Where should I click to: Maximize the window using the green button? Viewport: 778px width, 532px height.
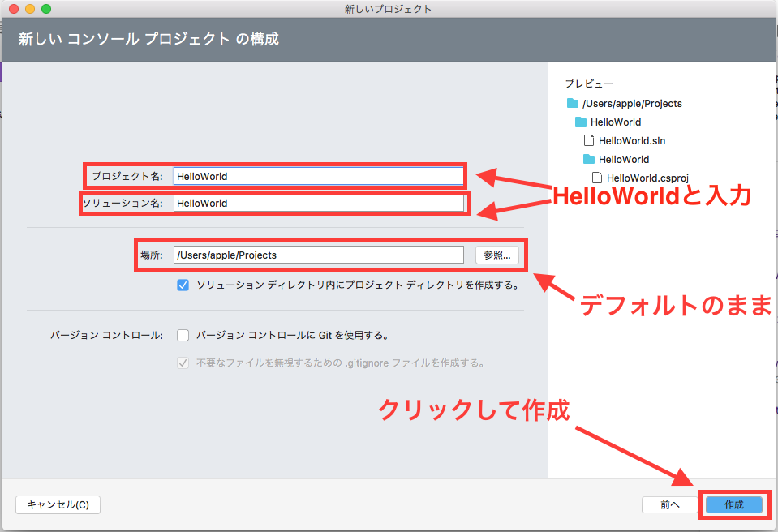point(45,9)
